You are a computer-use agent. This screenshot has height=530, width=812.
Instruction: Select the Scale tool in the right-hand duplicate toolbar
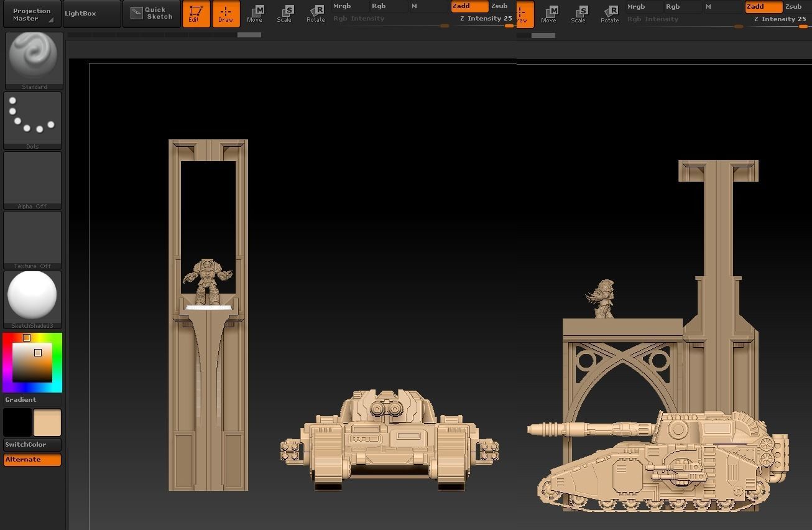[x=578, y=14]
